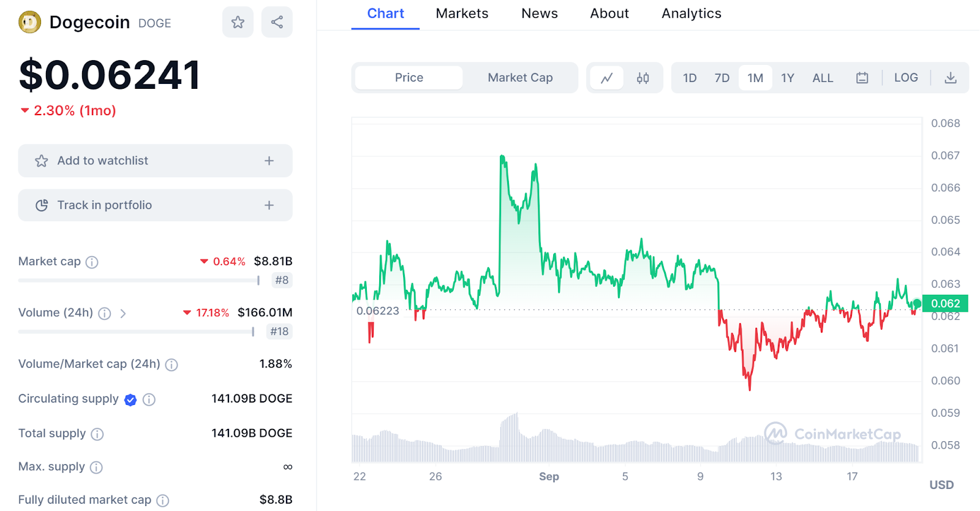
Task: Click Track in portfolio button
Action: (x=156, y=205)
